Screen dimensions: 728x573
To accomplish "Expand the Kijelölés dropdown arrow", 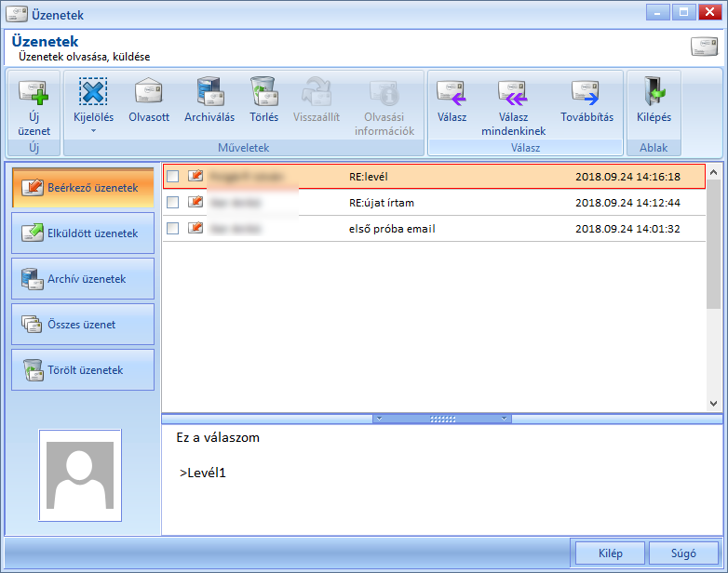I will [x=93, y=131].
